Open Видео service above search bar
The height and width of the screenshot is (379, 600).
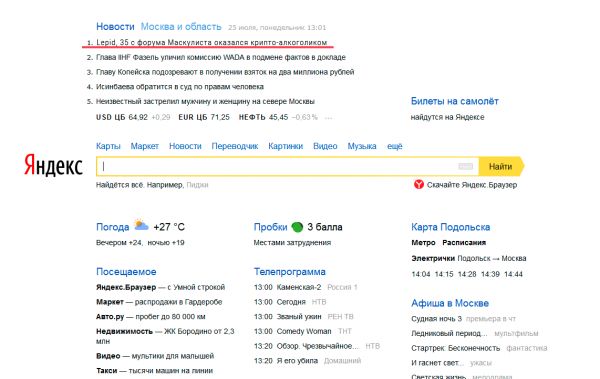[325, 146]
